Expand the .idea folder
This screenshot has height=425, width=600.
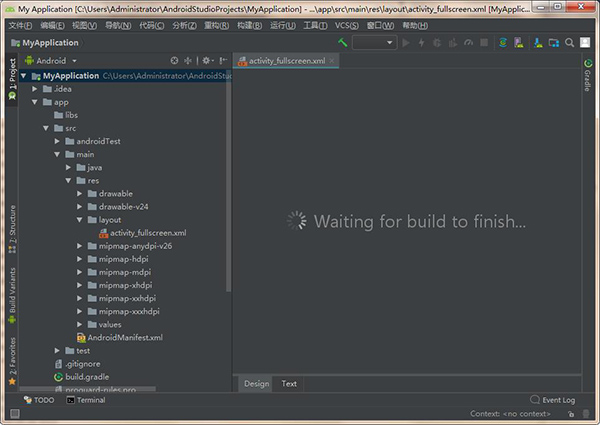(34, 89)
